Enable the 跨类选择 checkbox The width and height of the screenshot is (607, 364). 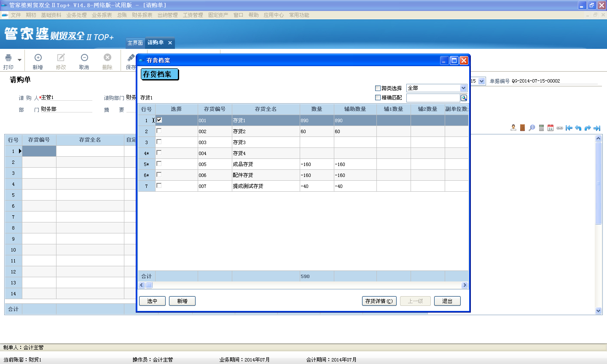coord(378,88)
